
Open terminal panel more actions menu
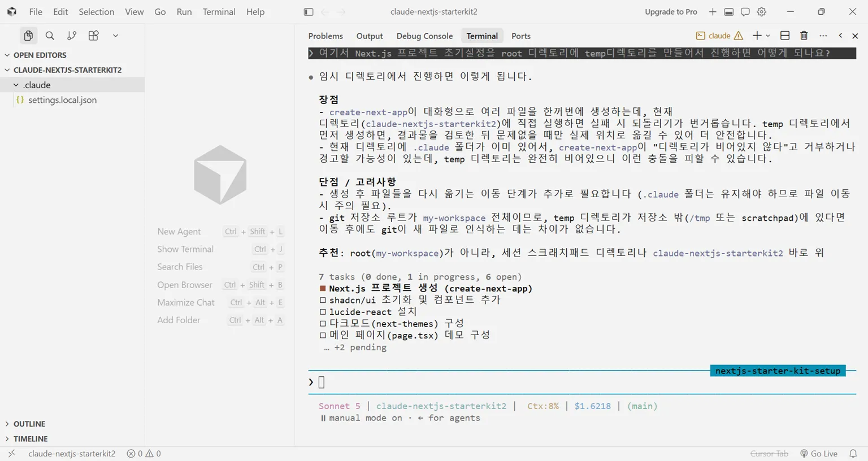pyautogui.click(x=823, y=36)
